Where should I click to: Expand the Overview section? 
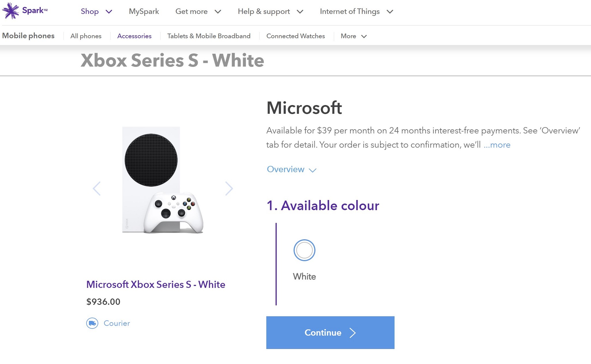pyautogui.click(x=291, y=169)
